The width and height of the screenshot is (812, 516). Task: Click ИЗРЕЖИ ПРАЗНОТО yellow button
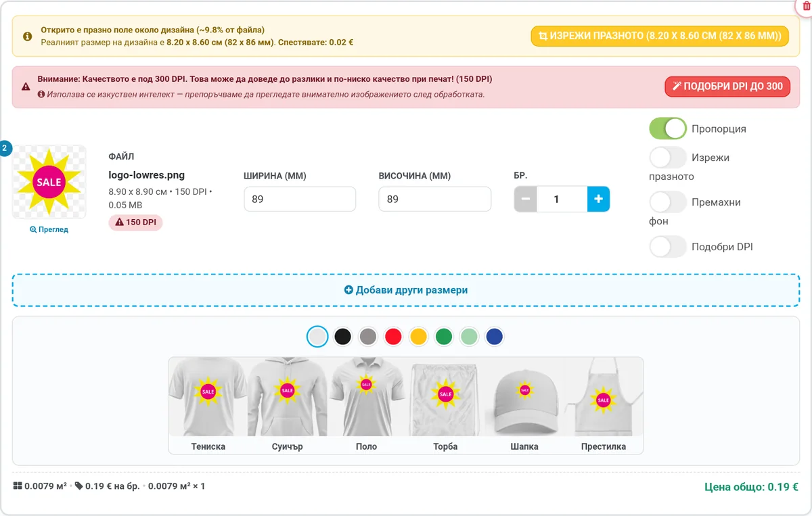tap(660, 36)
